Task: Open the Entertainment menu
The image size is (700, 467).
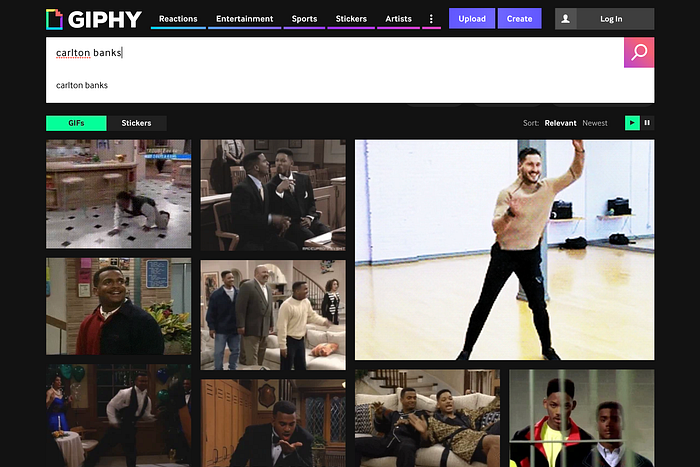Action: click(245, 19)
